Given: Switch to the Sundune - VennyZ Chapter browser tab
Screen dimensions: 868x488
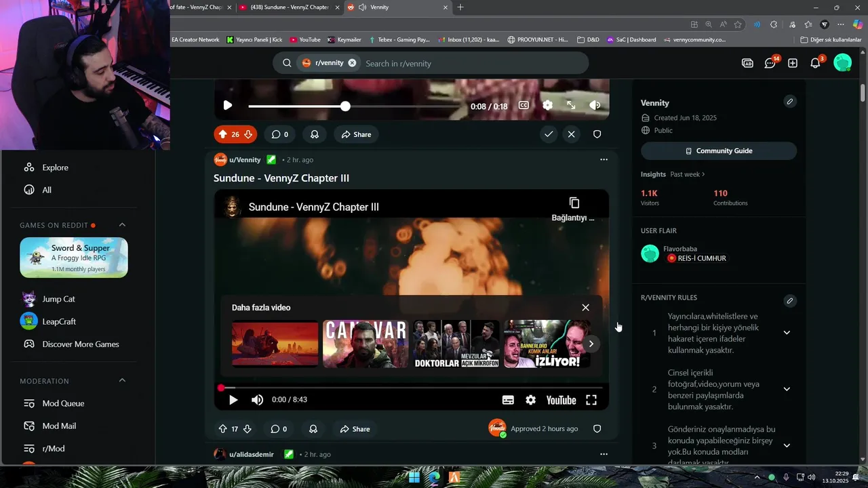Looking at the screenshot, I should (289, 7).
